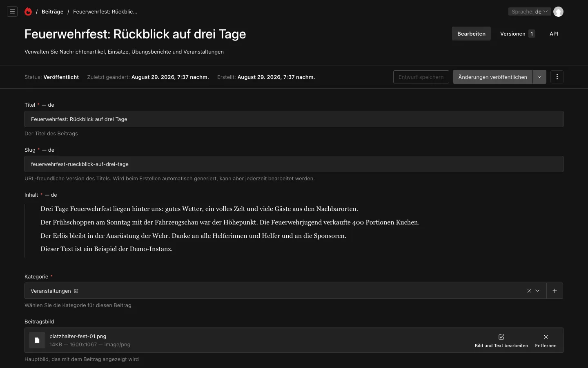Open the user account avatar
This screenshot has height=368, width=588.
tap(558, 11)
